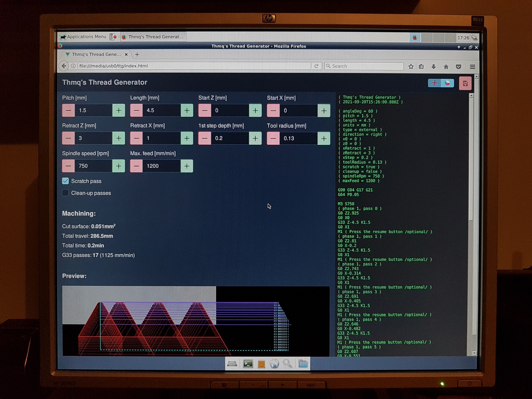Decrease Tool radius with minus button

pos(273,138)
